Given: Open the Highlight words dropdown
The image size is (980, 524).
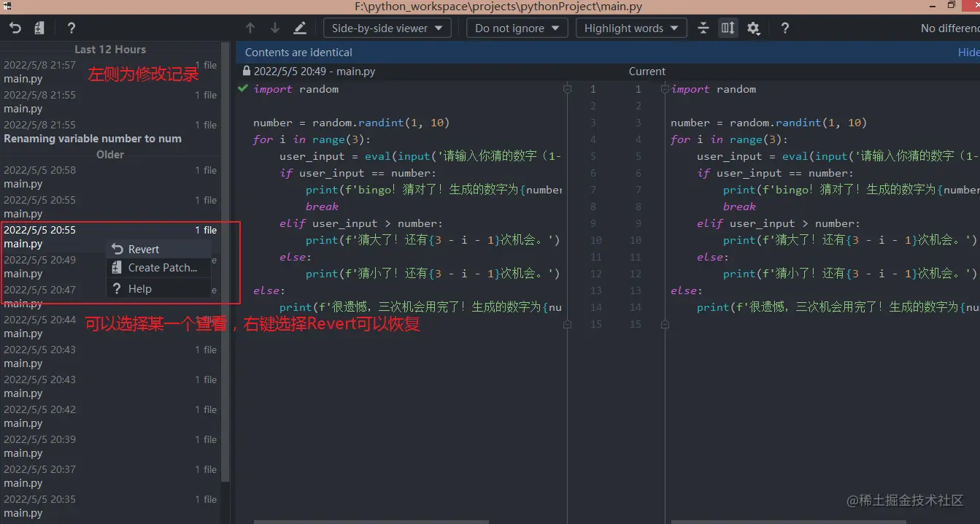Looking at the screenshot, I should click(631, 28).
